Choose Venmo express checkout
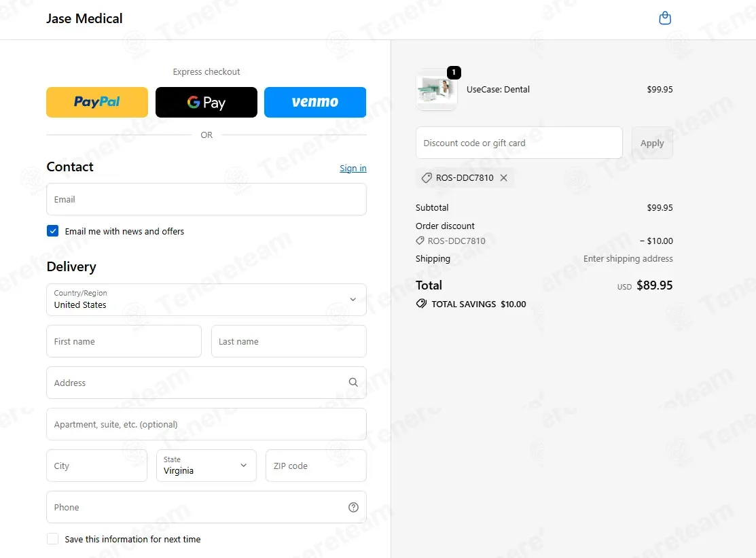 pos(315,102)
